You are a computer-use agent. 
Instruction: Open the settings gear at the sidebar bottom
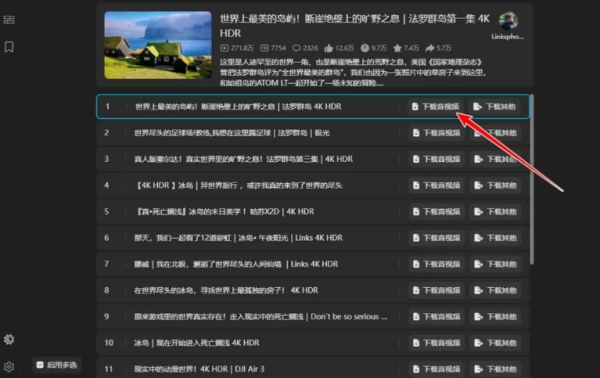9,367
